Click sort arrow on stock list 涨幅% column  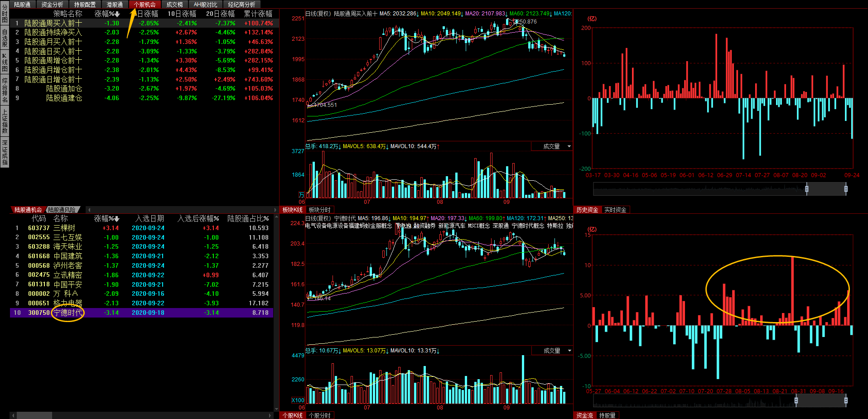click(x=117, y=219)
